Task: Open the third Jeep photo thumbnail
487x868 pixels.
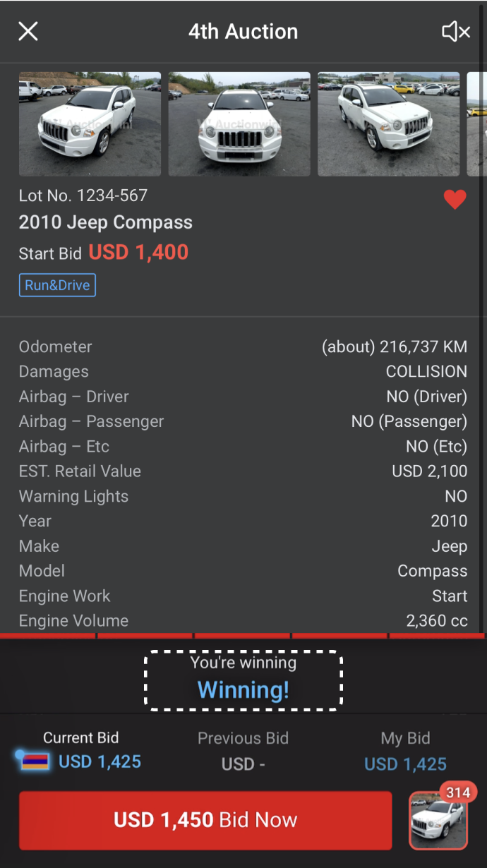Action: pos(388,124)
